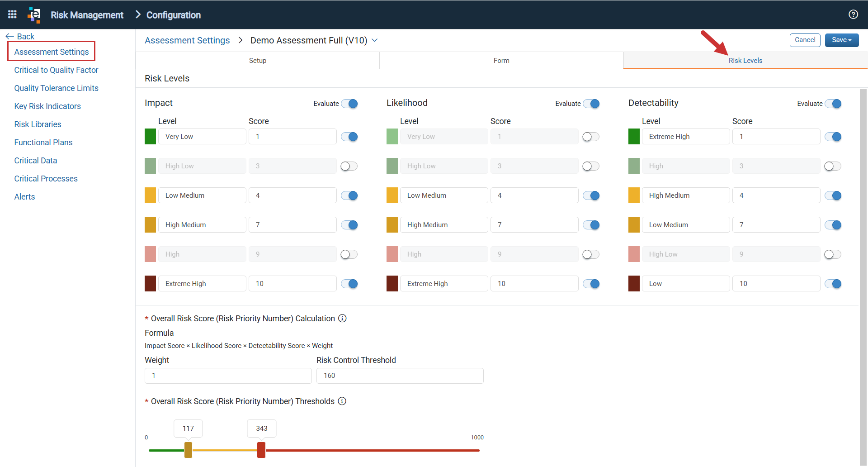Disable Impact Very Low level toggle

point(349,137)
